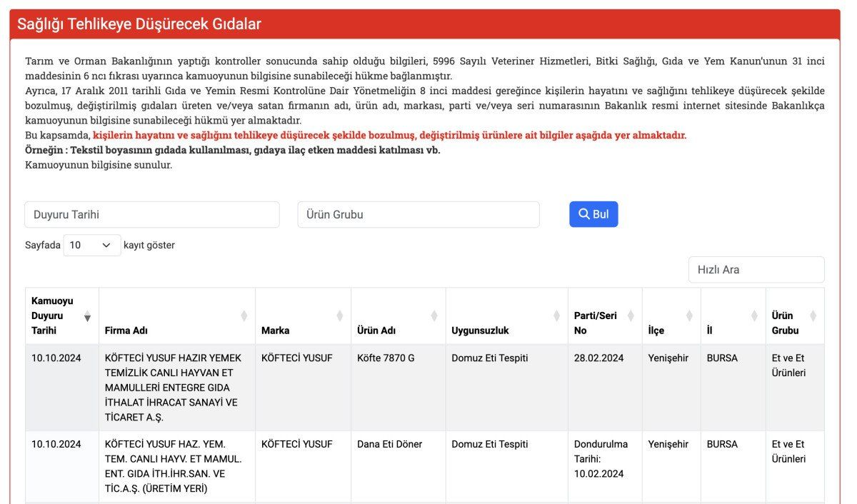Click the Sağlığı Tehlikeye Düşürecek Gıdalar title
Image resolution: width=857 pixels, height=504 pixels.
click(139, 24)
